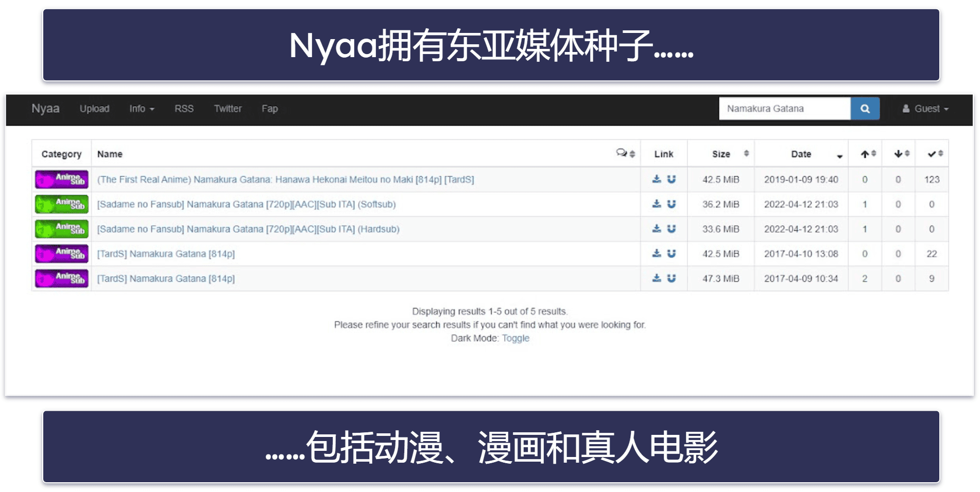Click the blue search magnifier button
The height and width of the screenshot is (492, 980).
click(865, 109)
